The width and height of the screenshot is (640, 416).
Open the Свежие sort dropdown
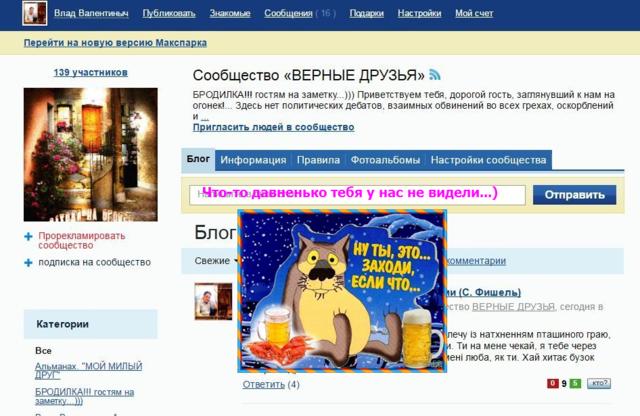(x=216, y=261)
